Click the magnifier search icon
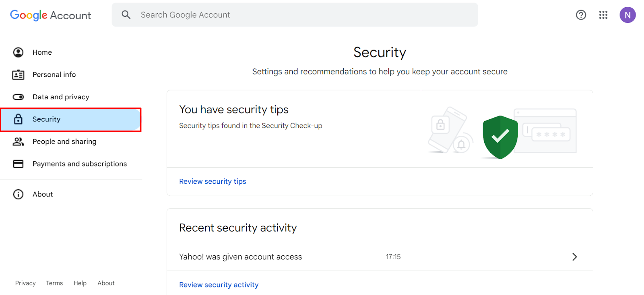The width and height of the screenshot is (644, 295). [126, 15]
